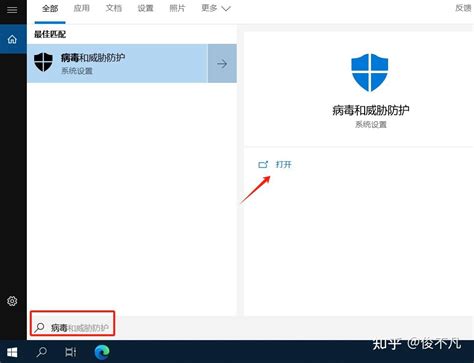474x363 pixels.
Task: Open Task View on the taskbar
Action: pyautogui.click(x=71, y=352)
